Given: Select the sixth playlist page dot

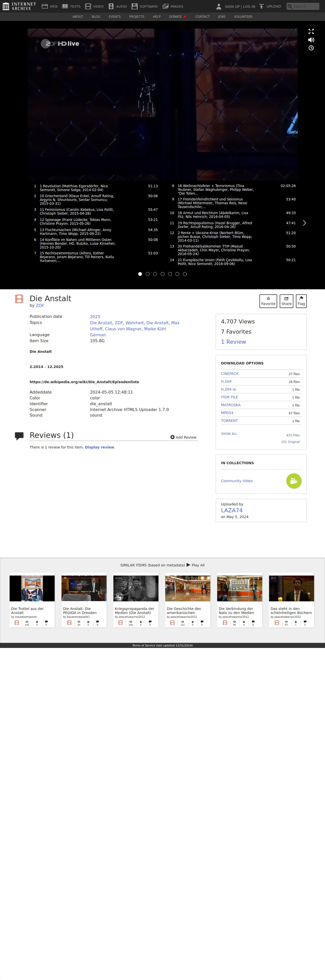Looking at the screenshot, I should tap(177, 274).
